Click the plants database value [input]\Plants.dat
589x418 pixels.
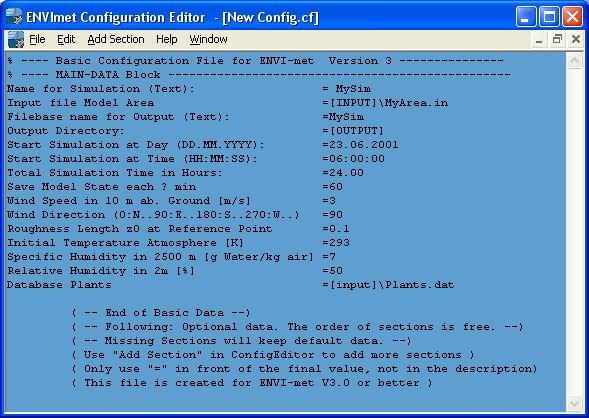coord(392,285)
